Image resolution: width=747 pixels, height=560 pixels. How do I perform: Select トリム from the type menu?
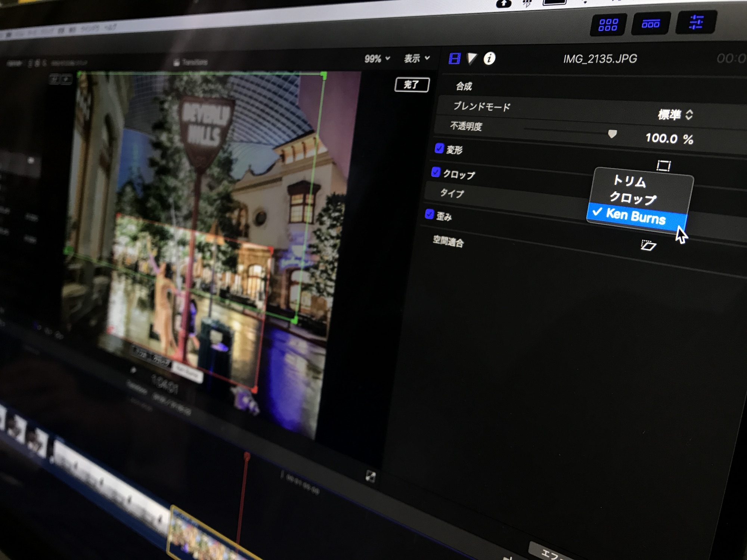click(x=630, y=181)
